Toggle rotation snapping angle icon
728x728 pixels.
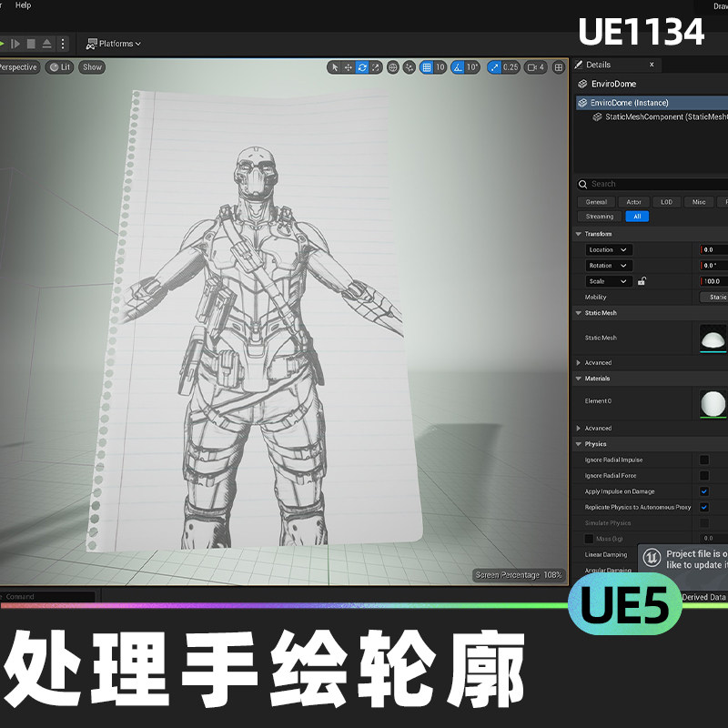[x=458, y=66]
